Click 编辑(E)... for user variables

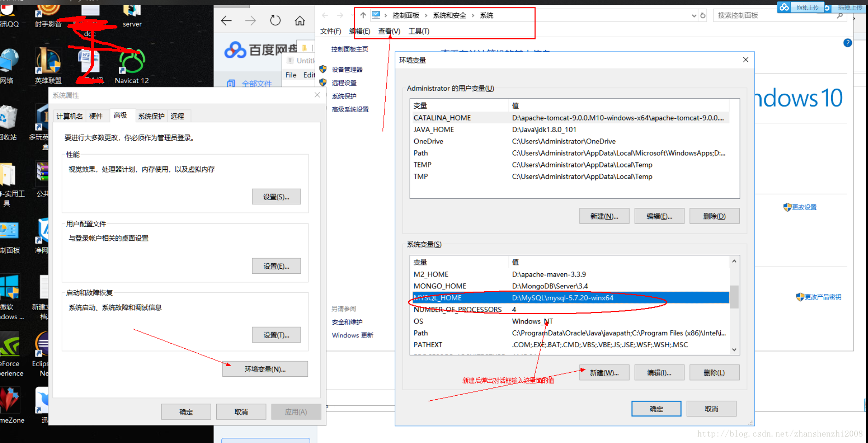(x=659, y=216)
